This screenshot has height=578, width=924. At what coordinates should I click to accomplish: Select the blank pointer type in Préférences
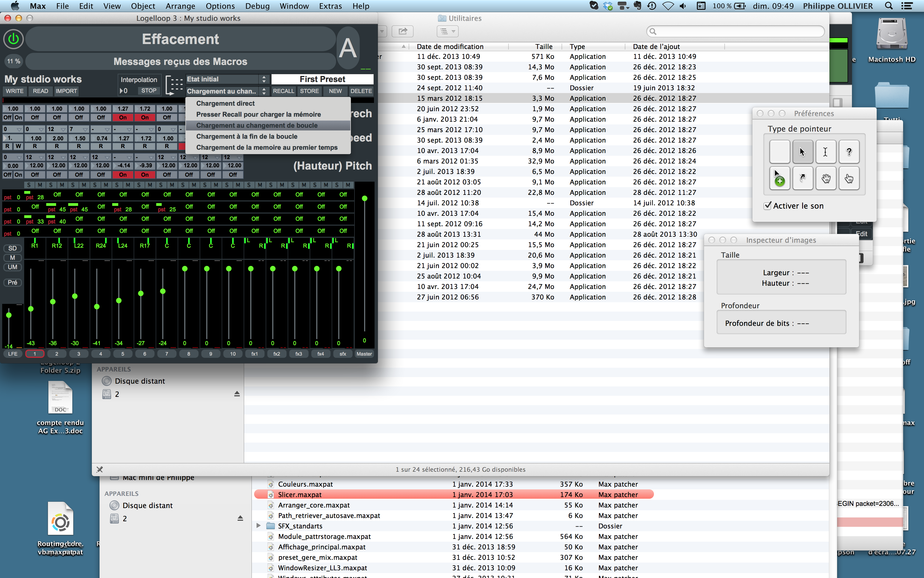click(x=779, y=152)
